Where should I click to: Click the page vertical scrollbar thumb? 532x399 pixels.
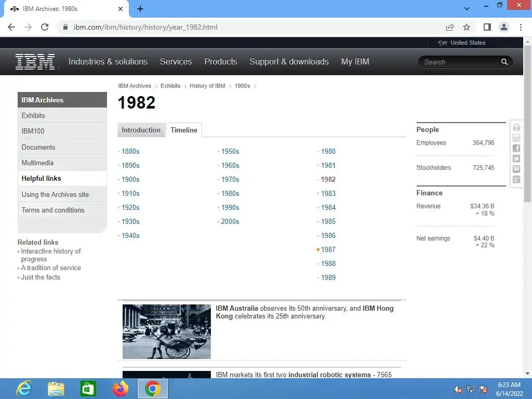(x=528, y=124)
